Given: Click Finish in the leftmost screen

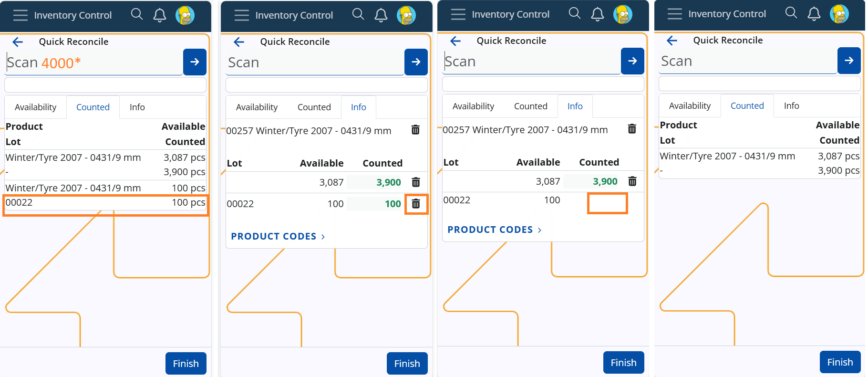Looking at the screenshot, I should [186, 364].
